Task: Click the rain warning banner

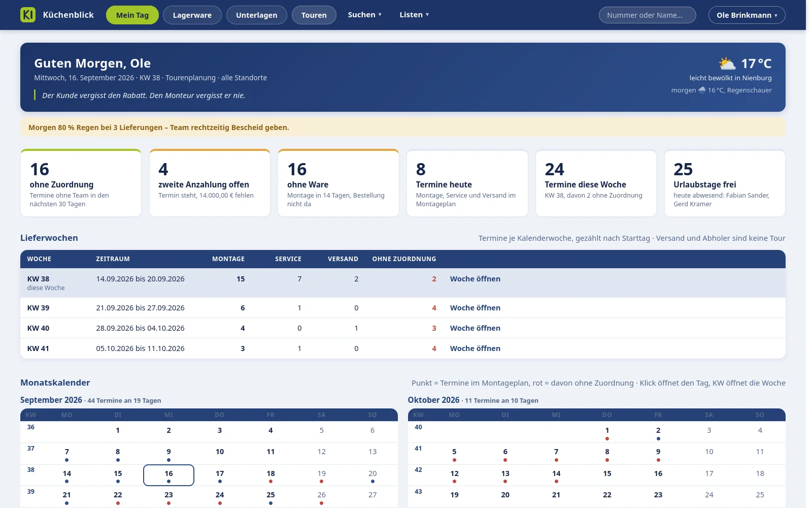Action: tap(403, 128)
